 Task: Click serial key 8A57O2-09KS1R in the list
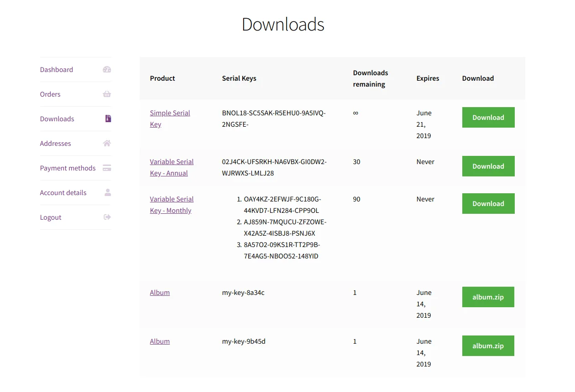click(282, 250)
